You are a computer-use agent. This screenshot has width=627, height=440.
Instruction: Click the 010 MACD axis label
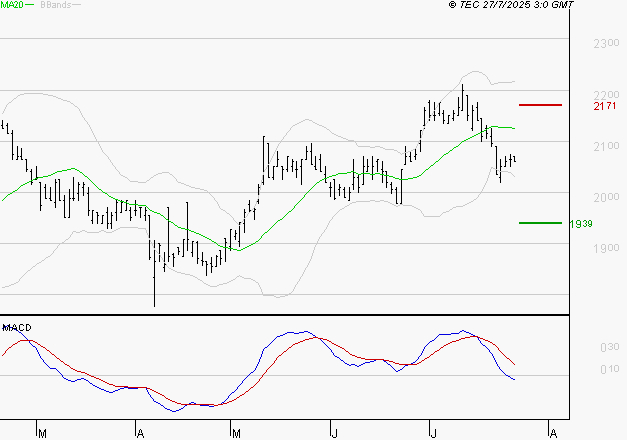[x=610, y=369]
